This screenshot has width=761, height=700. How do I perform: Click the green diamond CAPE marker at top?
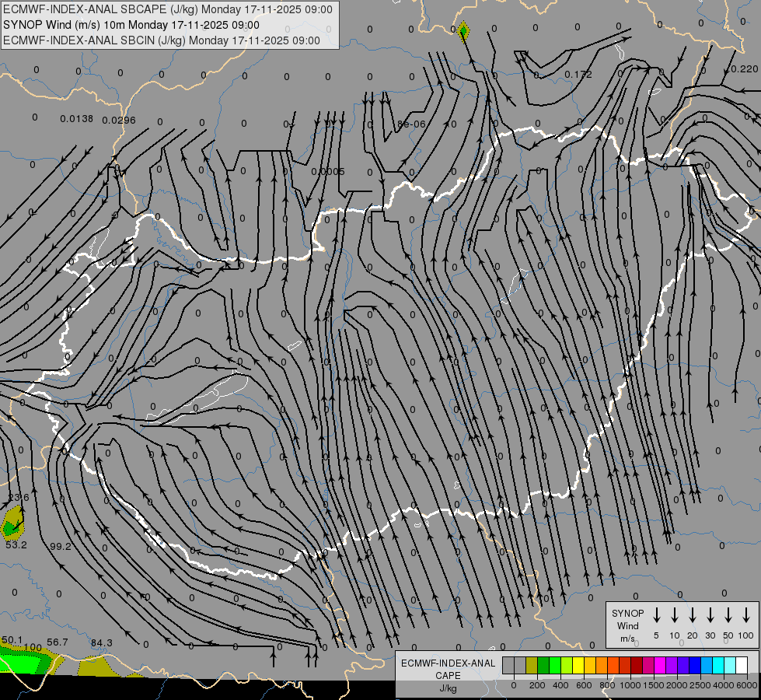pyautogui.click(x=463, y=32)
